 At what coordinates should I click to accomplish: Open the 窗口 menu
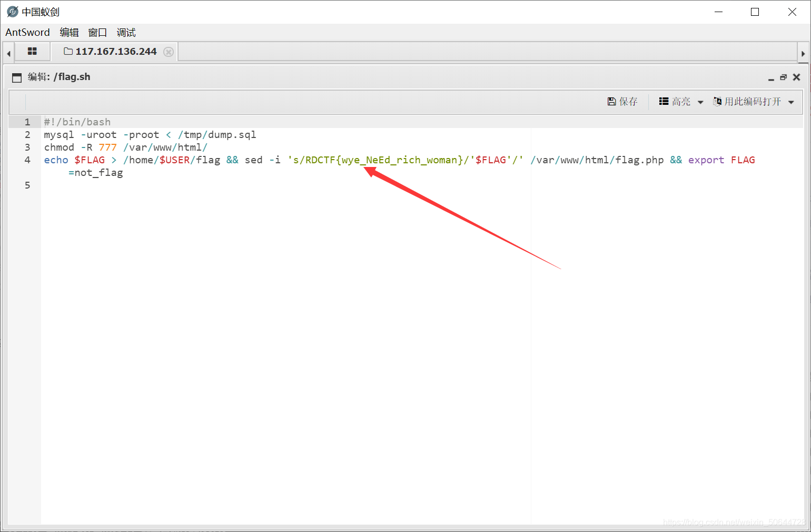[x=97, y=32]
